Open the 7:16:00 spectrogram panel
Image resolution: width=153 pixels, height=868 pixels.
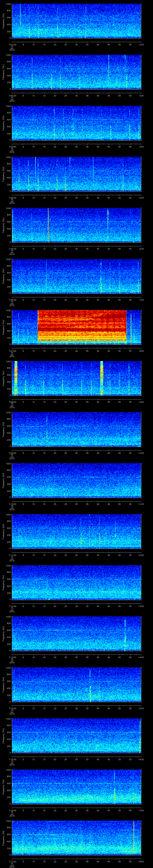tap(76, 786)
